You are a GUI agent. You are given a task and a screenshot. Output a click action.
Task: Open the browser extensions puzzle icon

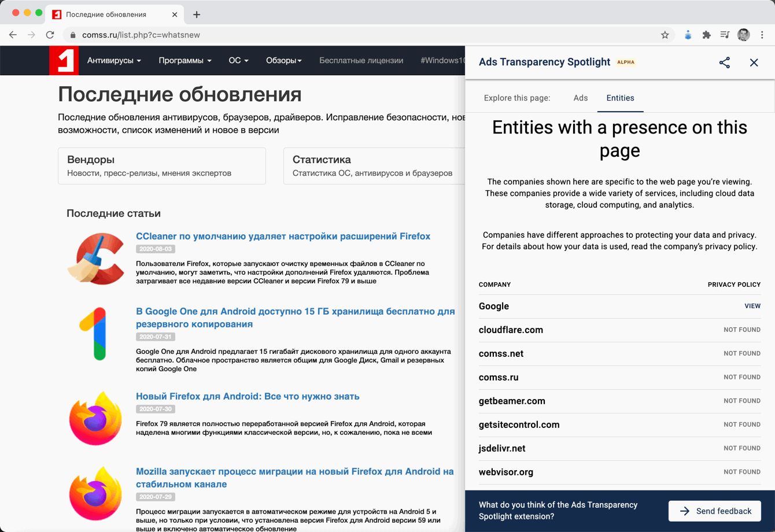tap(706, 35)
